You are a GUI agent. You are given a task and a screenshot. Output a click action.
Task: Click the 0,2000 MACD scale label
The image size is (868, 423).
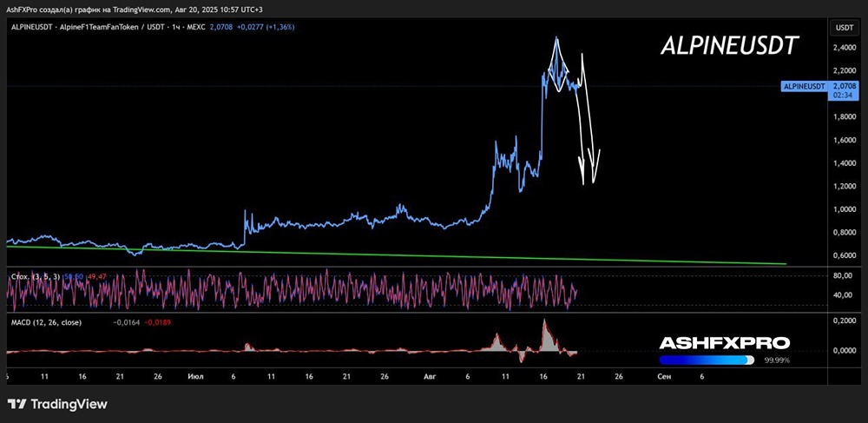coord(845,321)
